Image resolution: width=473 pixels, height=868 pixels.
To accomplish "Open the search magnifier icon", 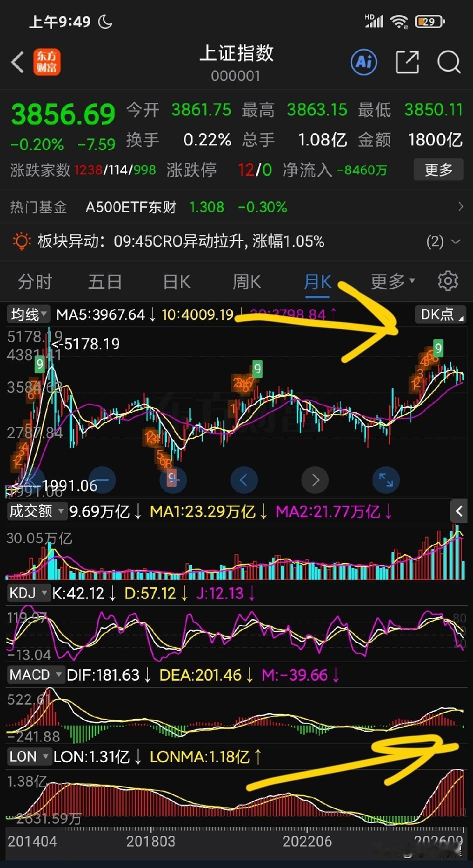I will (x=448, y=62).
